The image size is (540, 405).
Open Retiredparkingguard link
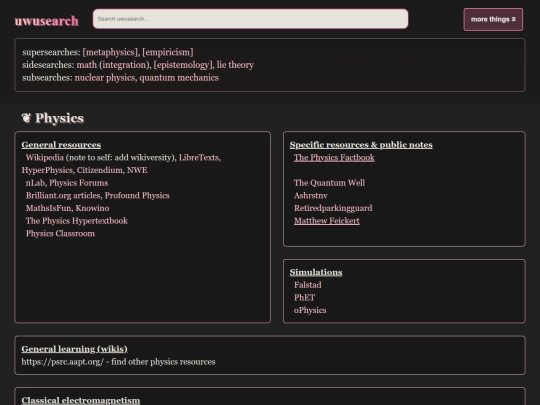(333, 208)
